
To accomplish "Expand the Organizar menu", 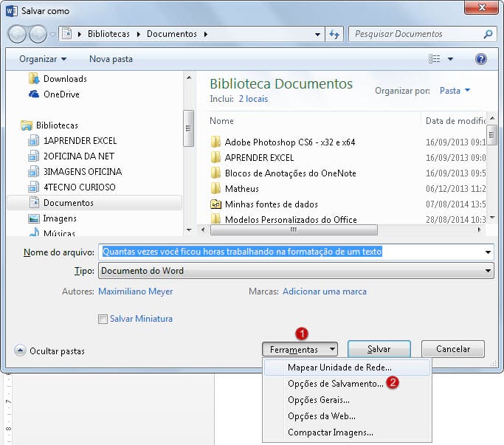I will [x=43, y=59].
